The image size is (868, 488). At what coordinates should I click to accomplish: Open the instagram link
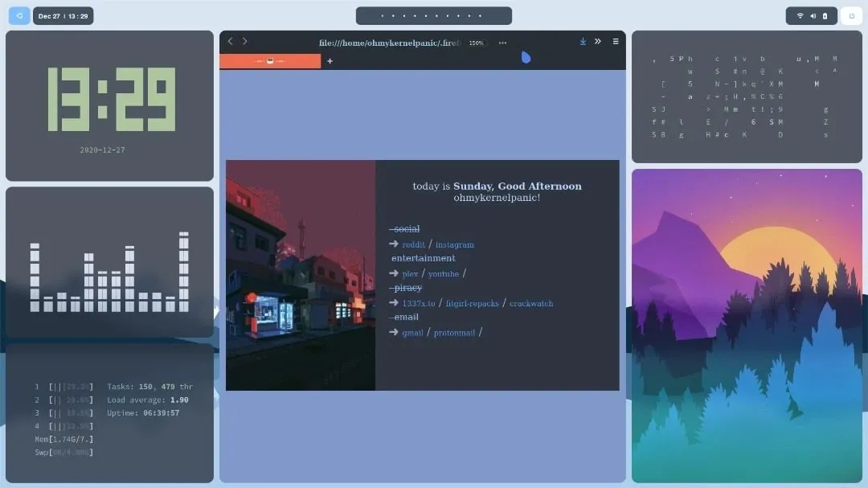pyautogui.click(x=454, y=245)
